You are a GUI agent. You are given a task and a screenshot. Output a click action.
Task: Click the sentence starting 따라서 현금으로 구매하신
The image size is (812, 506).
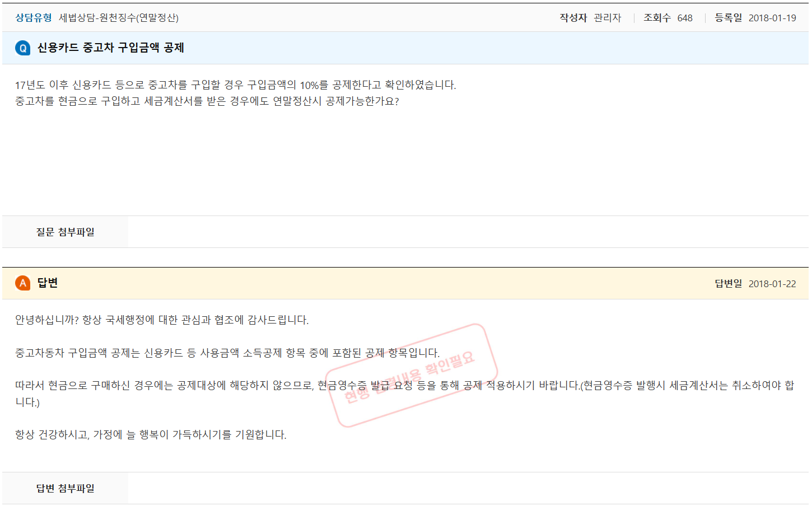click(404, 393)
